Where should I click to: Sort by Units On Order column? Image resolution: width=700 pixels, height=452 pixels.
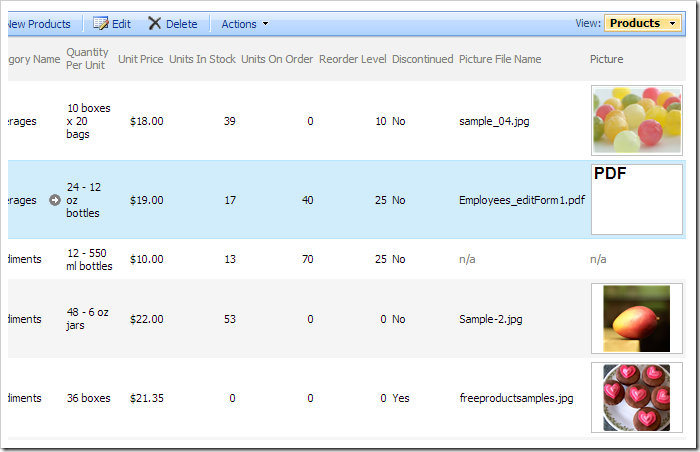click(277, 59)
